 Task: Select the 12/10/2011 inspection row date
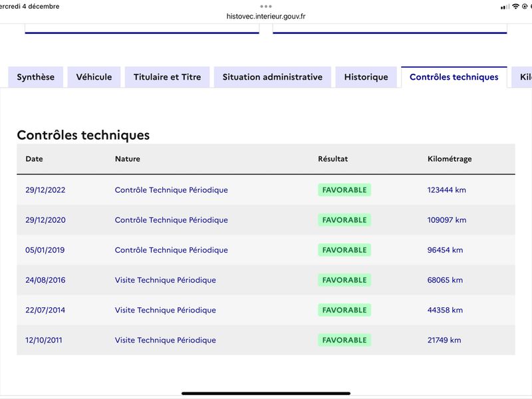coord(44,340)
